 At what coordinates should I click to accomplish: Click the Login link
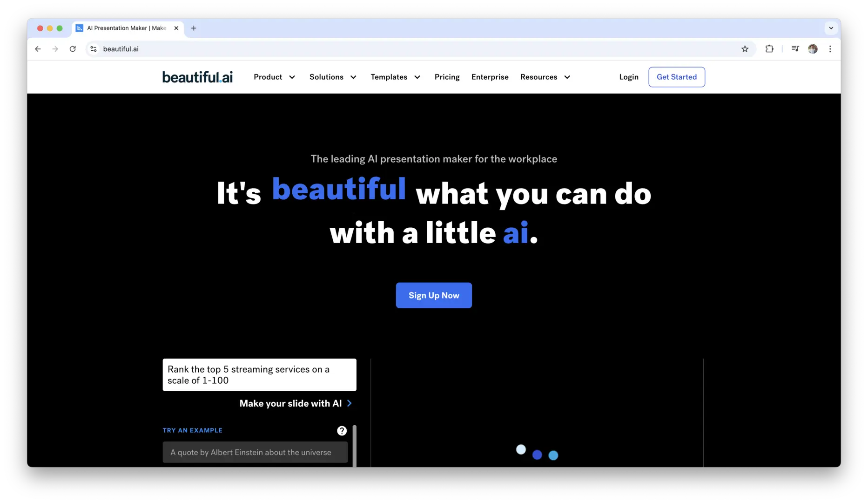(x=628, y=77)
